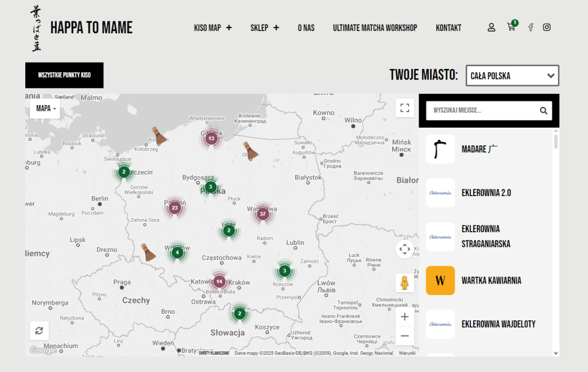Click the Eklerownia Wajdeloty logo thumbnail

440,324
